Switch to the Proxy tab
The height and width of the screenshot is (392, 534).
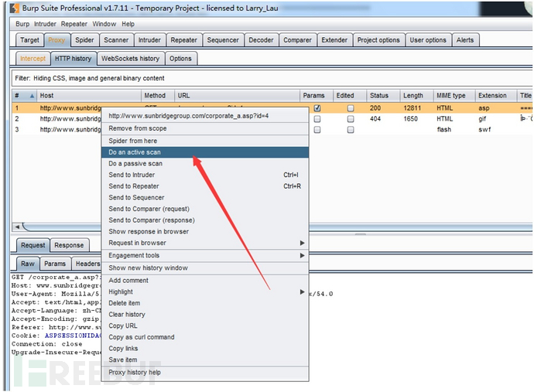point(56,40)
